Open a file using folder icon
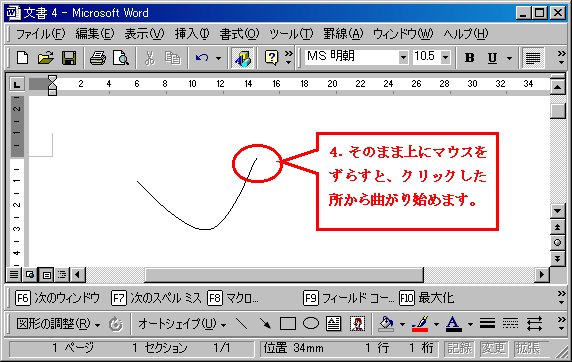Viewport: 572px width, 362px height. pos(46,58)
